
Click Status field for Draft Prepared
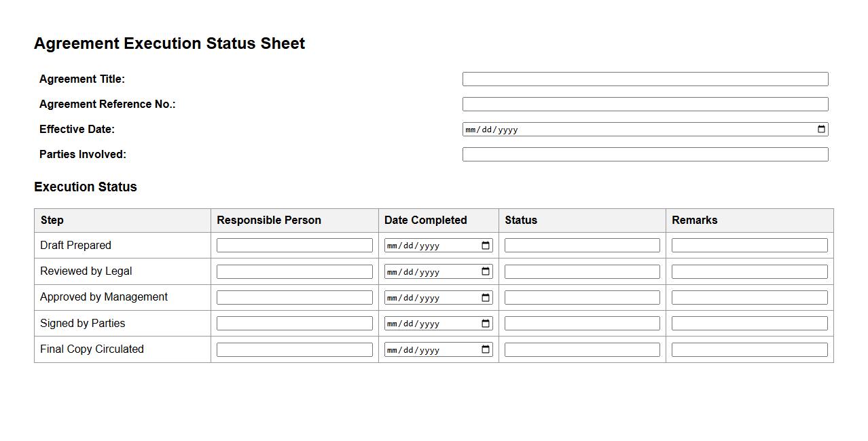point(581,246)
